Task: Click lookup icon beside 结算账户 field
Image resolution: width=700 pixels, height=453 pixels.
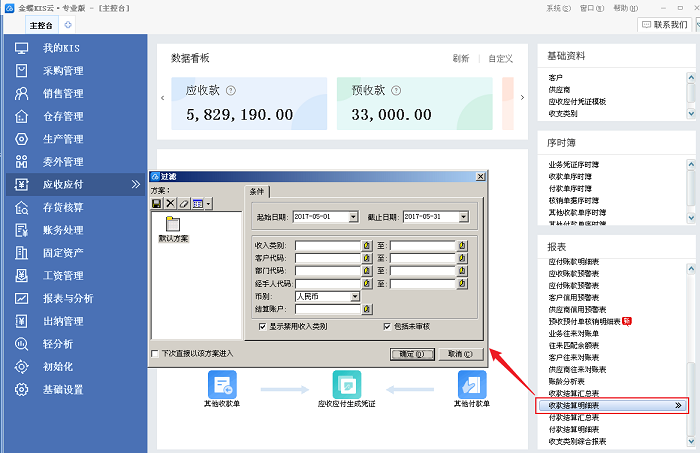Action: point(367,309)
